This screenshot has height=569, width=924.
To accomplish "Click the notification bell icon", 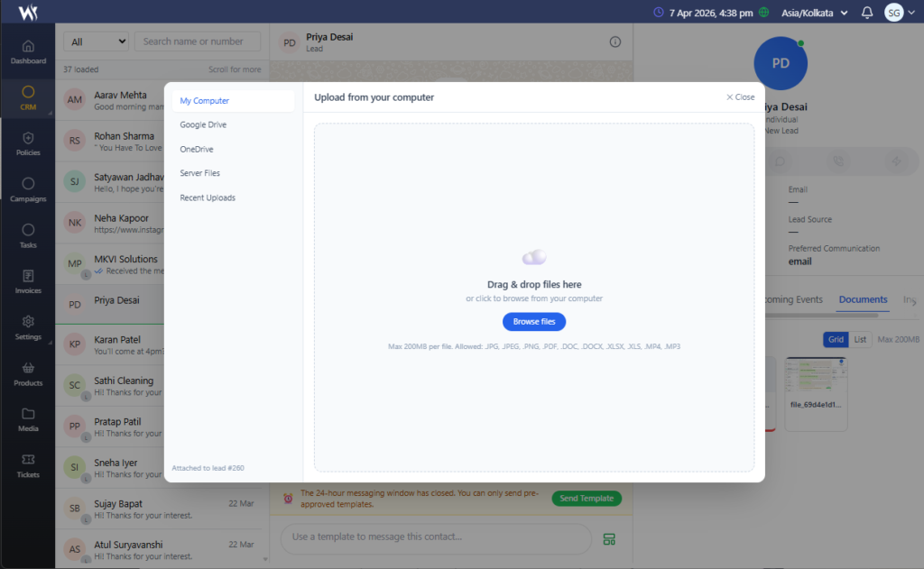I will pyautogui.click(x=867, y=13).
